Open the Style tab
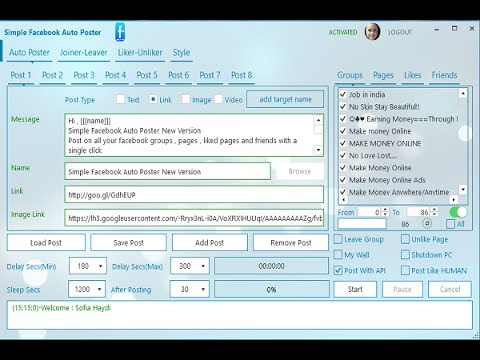480x360 pixels. click(x=181, y=52)
